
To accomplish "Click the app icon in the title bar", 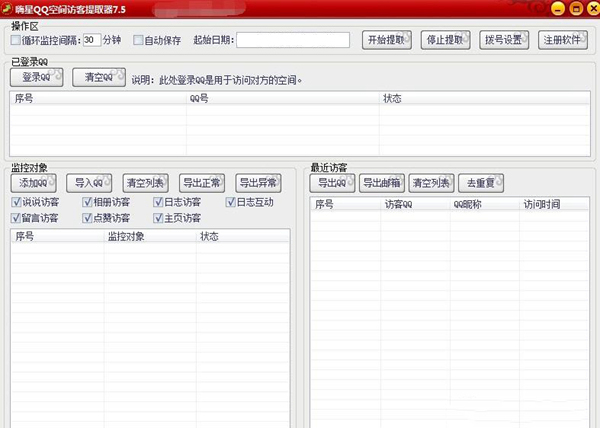I will pyautogui.click(x=7, y=7).
